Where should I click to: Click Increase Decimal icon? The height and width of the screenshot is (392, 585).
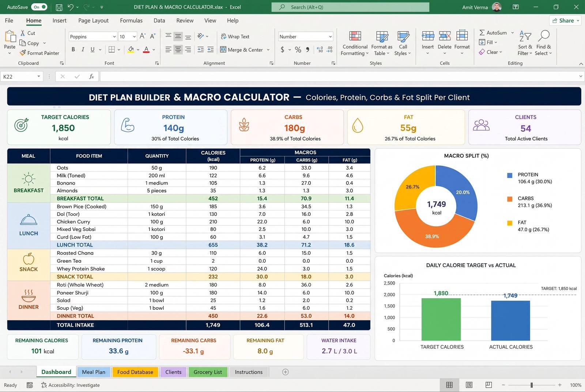[x=320, y=49]
